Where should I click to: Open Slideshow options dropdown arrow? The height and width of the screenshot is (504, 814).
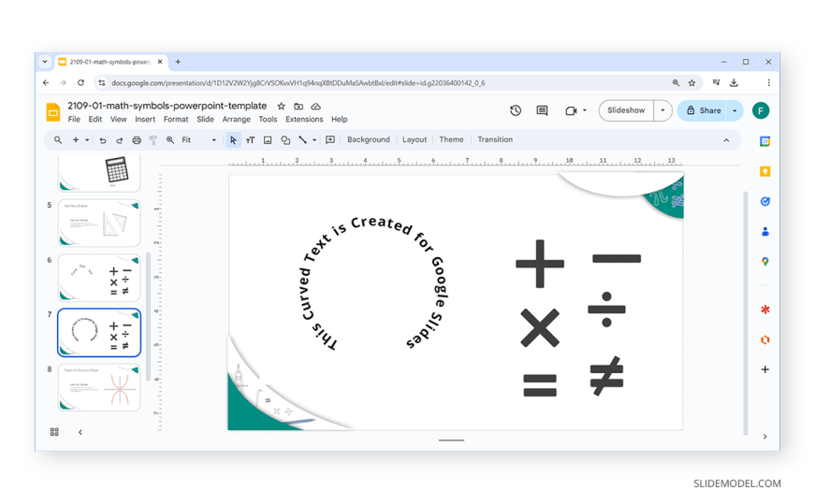[x=662, y=110]
